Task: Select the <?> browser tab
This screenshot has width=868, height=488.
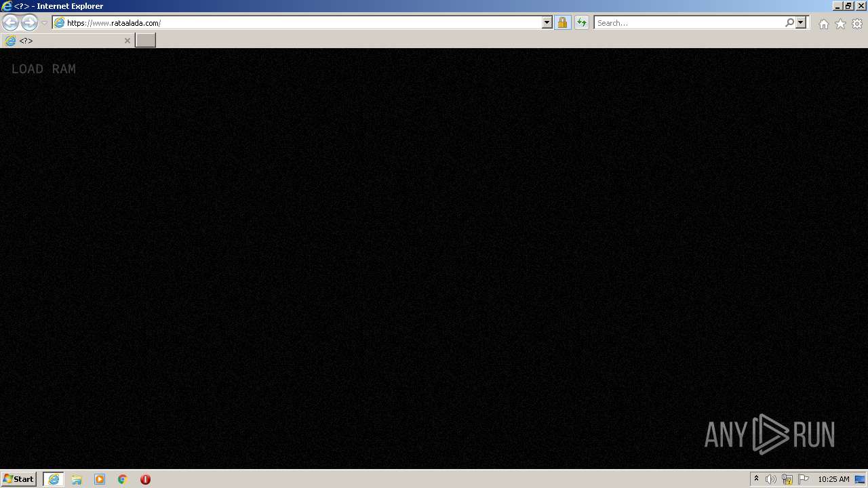Action: pos(67,41)
